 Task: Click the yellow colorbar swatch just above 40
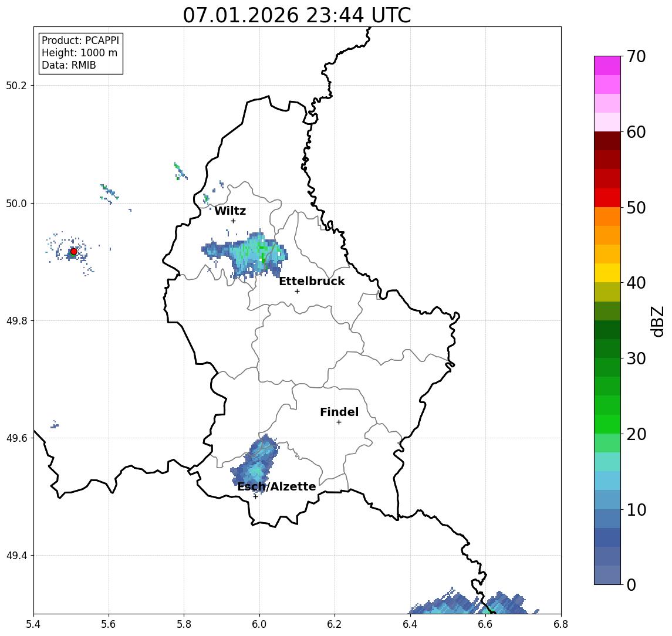pyautogui.click(x=607, y=273)
